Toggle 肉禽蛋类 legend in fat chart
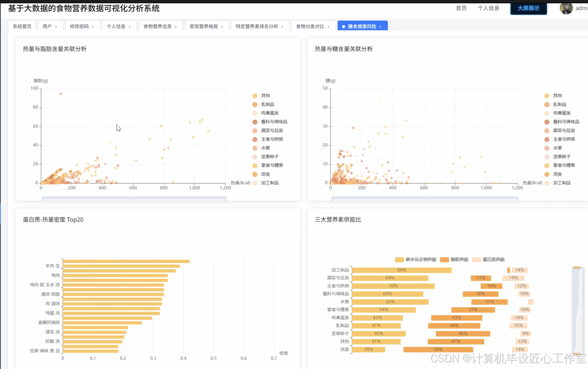588x369 pixels. click(x=265, y=113)
